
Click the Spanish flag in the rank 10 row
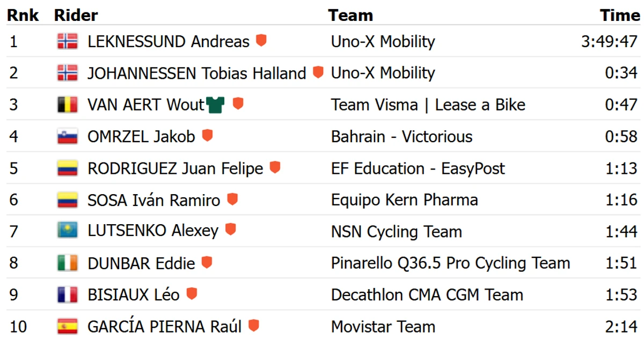[68, 326]
